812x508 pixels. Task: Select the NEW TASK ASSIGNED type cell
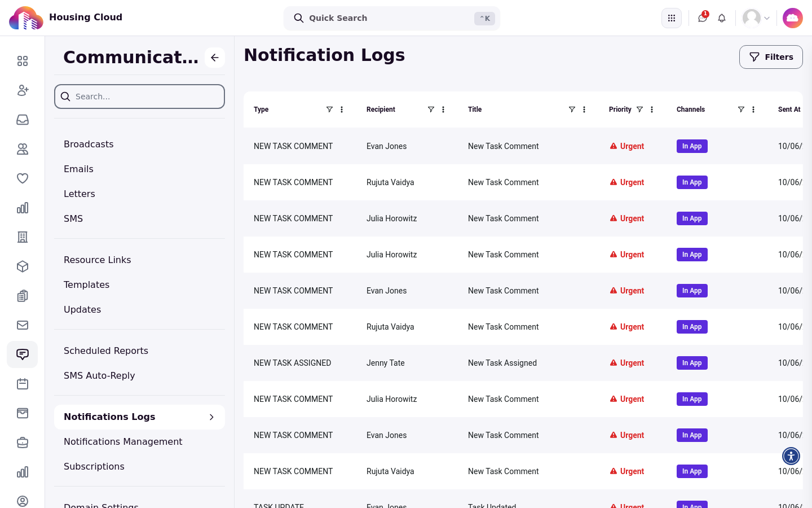click(292, 363)
